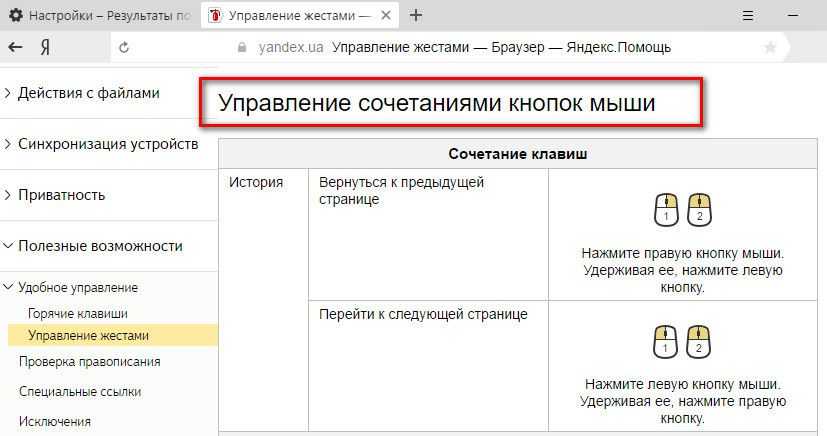Bookmark the page with the star icon
Screen dimensions: 827x436
point(770,47)
